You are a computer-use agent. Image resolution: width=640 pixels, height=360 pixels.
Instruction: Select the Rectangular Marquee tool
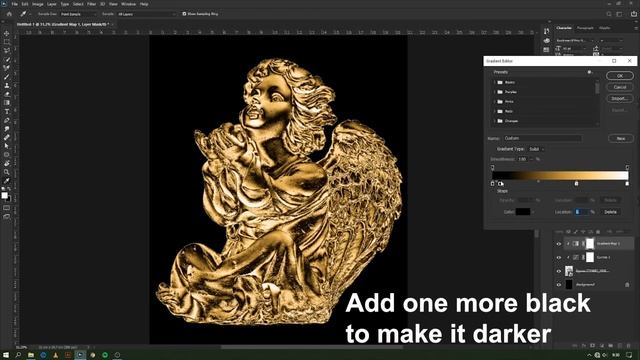(7, 42)
